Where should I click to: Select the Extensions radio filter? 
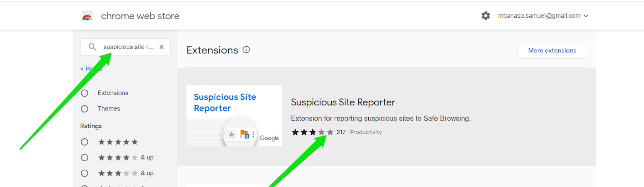coord(85,93)
